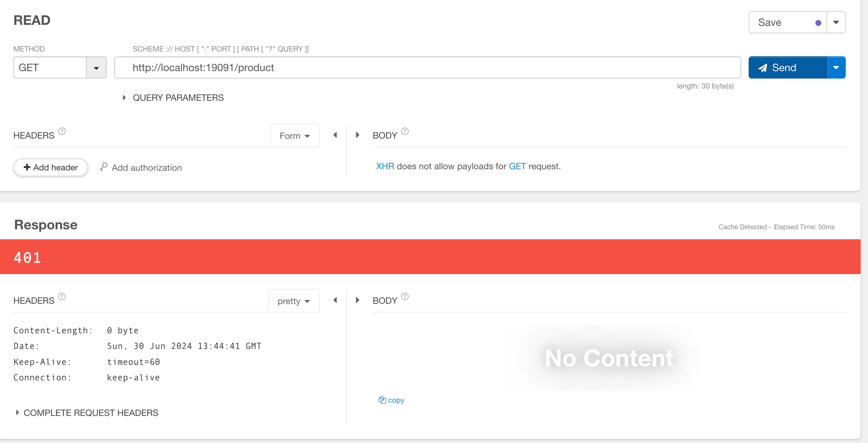Click the response HEADERS help question icon
The width and height of the screenshot is (868, 443).
(62, 297)
